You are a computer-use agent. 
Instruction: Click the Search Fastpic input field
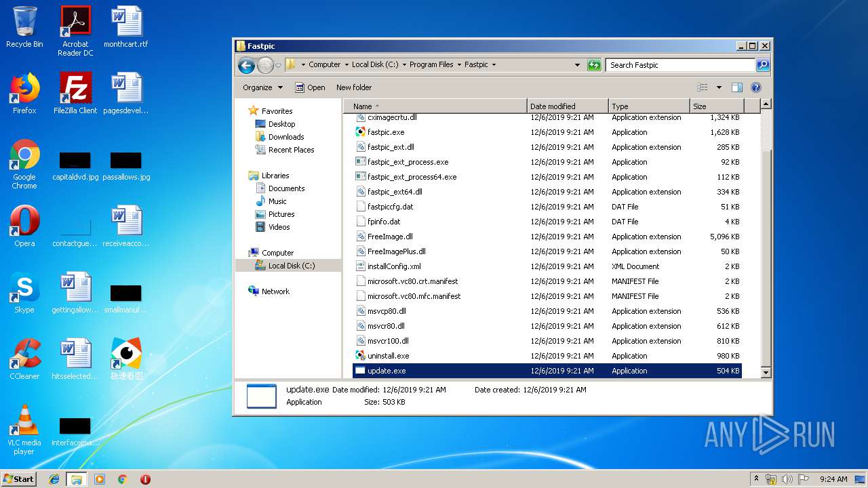tap(680, 65)
